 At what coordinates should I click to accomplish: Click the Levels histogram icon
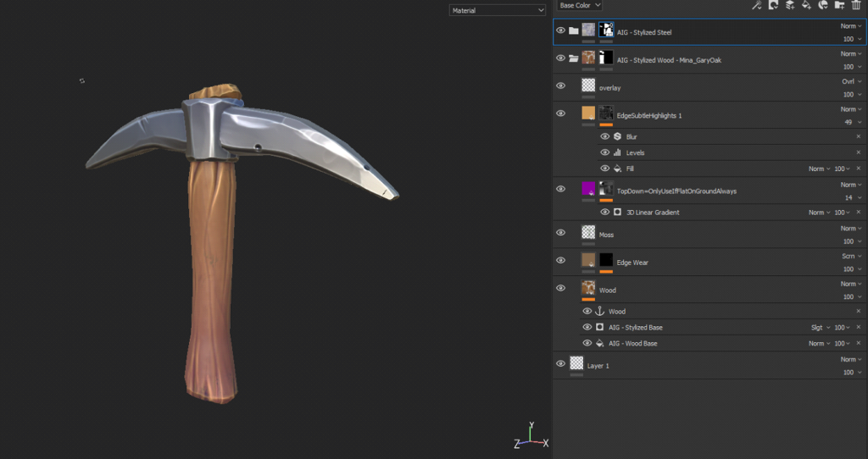click(x=618, y=152)
